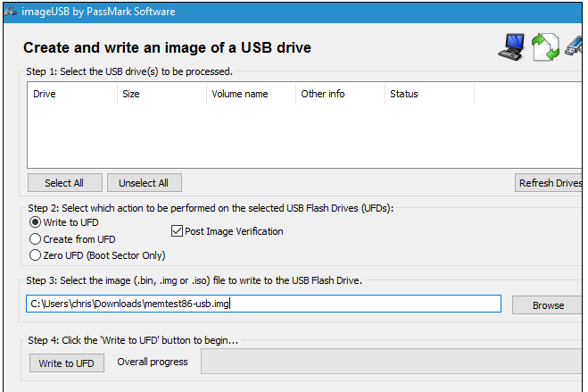Image resolution: width=588 pixels, height=392 pixels.
Task: Click the 'Step 4: Click the Write to UFD' label
Action: point(133,340)
